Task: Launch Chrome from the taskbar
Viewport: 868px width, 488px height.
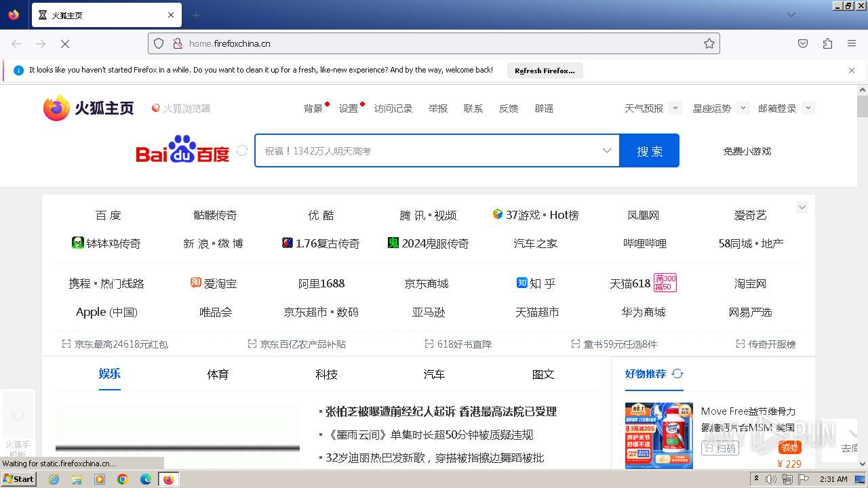Action: (x=123, y=479)
